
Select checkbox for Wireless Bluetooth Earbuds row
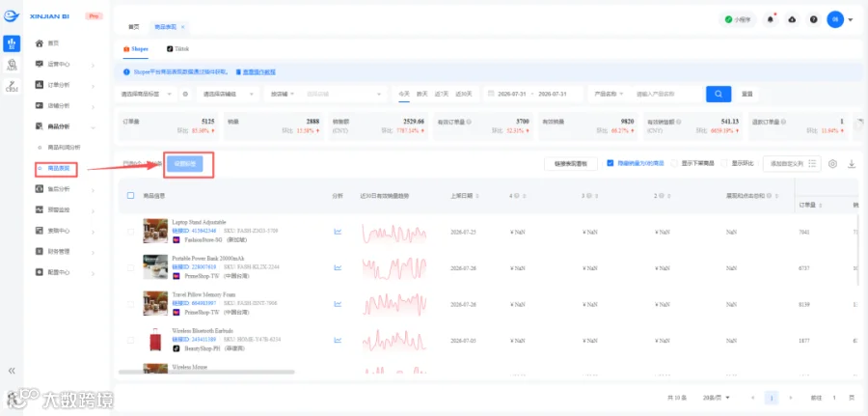[130, 340]
